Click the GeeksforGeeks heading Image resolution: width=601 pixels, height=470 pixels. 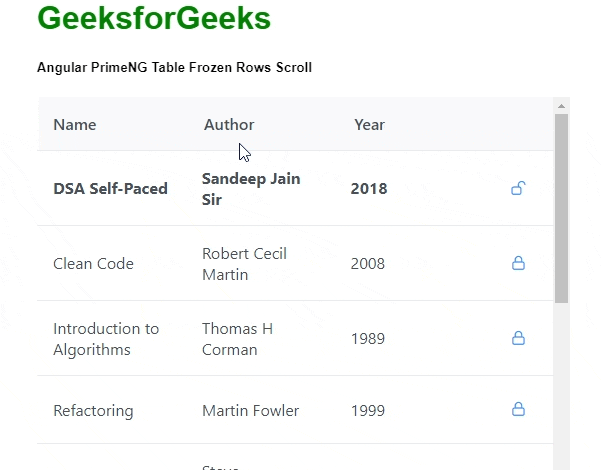click(154, 19)
